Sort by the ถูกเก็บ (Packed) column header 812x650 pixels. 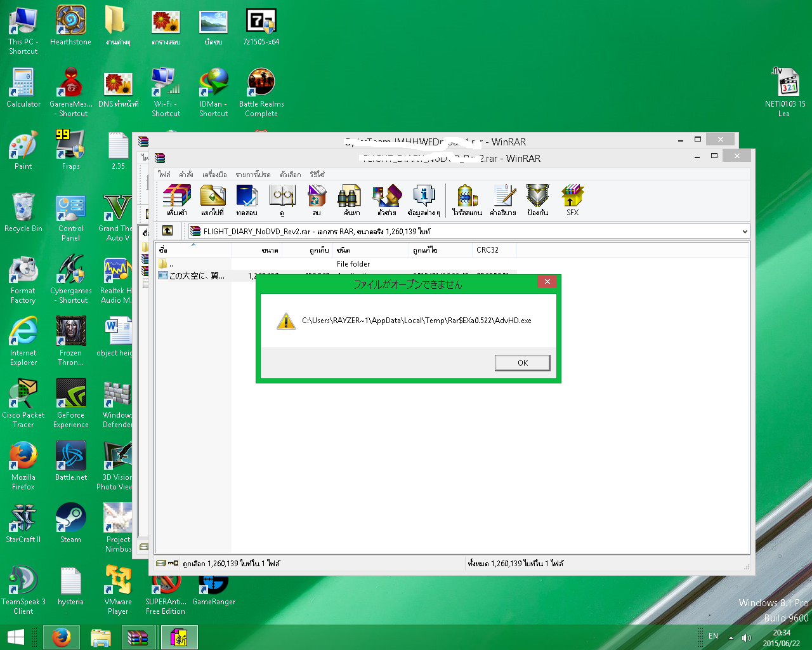(308, 250)
